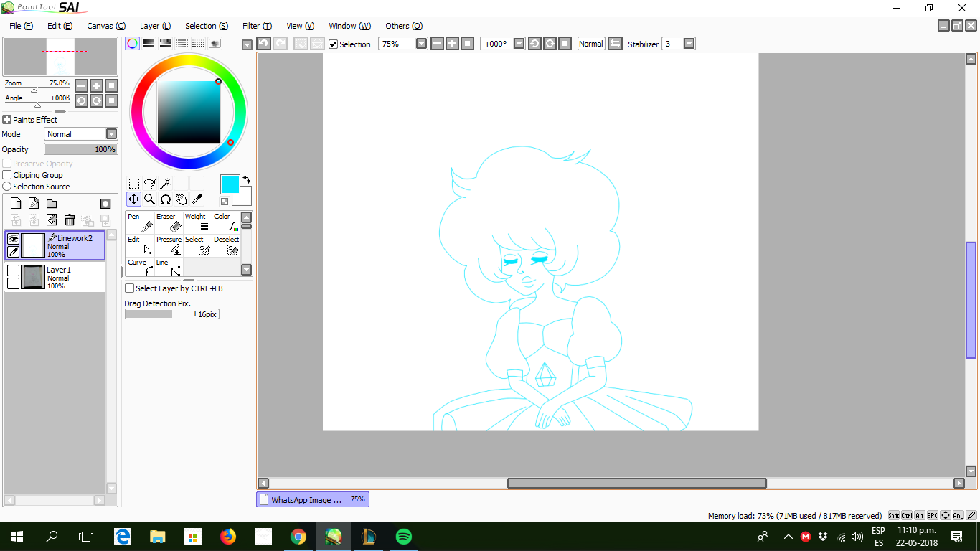Image resolution: width=980 pixels, height=551 pixels.
Task: Select the Layer1 layer row
Action: click(55, 277)
